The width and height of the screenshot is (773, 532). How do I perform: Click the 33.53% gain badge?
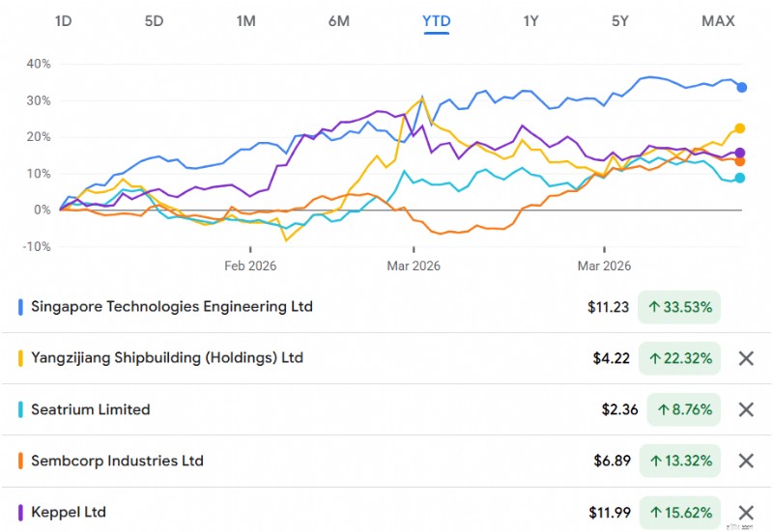(x=679, y=307)
